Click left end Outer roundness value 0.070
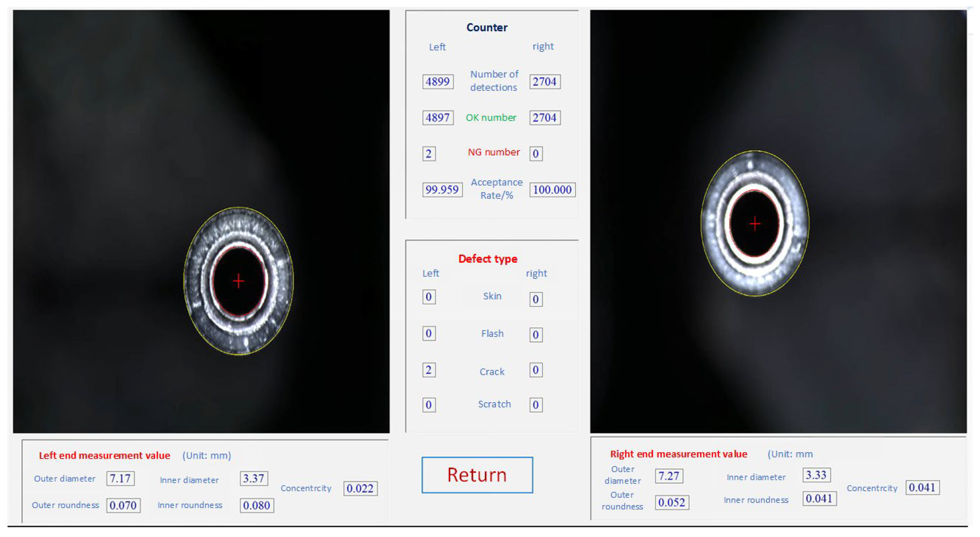 pos(123,505)
